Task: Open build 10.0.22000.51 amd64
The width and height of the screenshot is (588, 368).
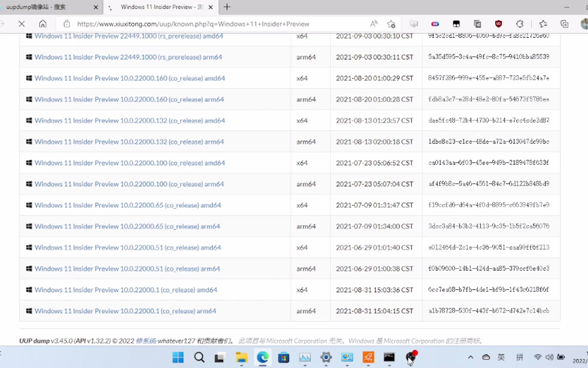Action: [x=128, y=248]
